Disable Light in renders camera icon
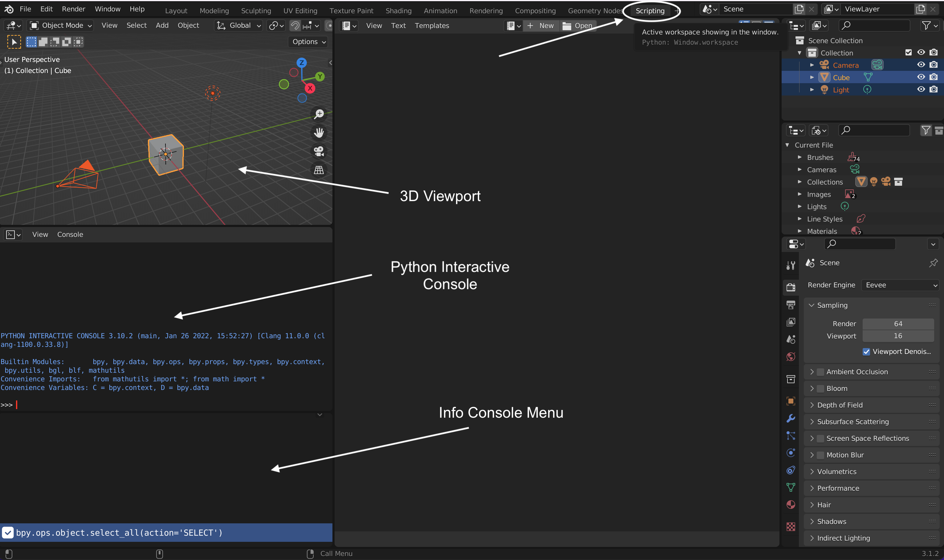The width and height of the screenshot is (944, 560). pos(934,89)
